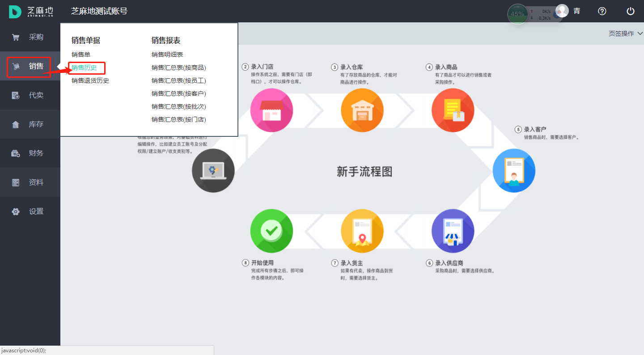
Task: Click the 录入货主 step heading
Action: click(352, 263)
